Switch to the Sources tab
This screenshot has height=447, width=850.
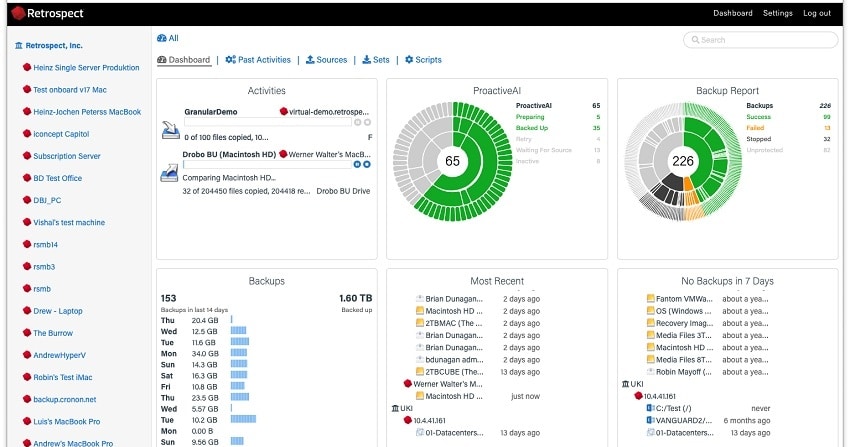point(326,60)
